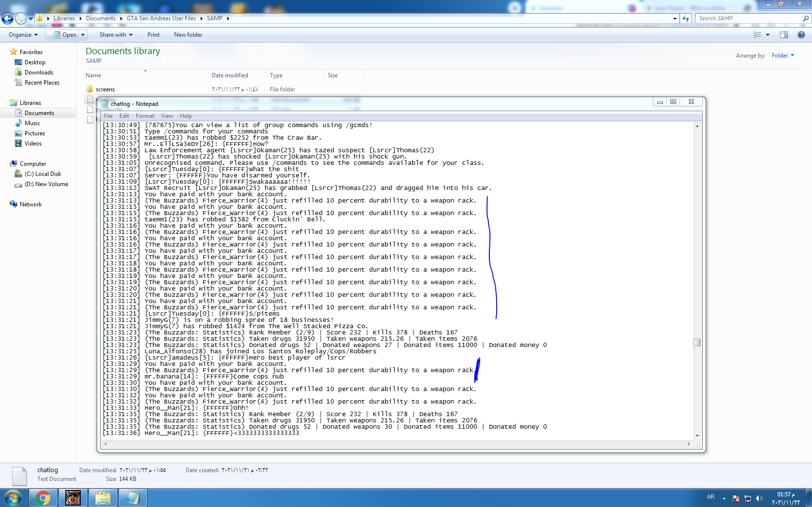Open the recent locations dropdown arrow
The image size is (812, 507).
[30, 18]
